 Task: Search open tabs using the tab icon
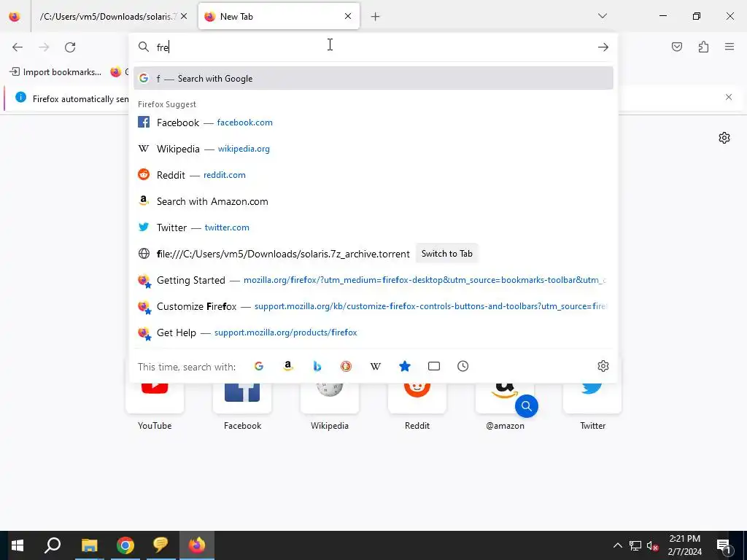coord(434,366)
